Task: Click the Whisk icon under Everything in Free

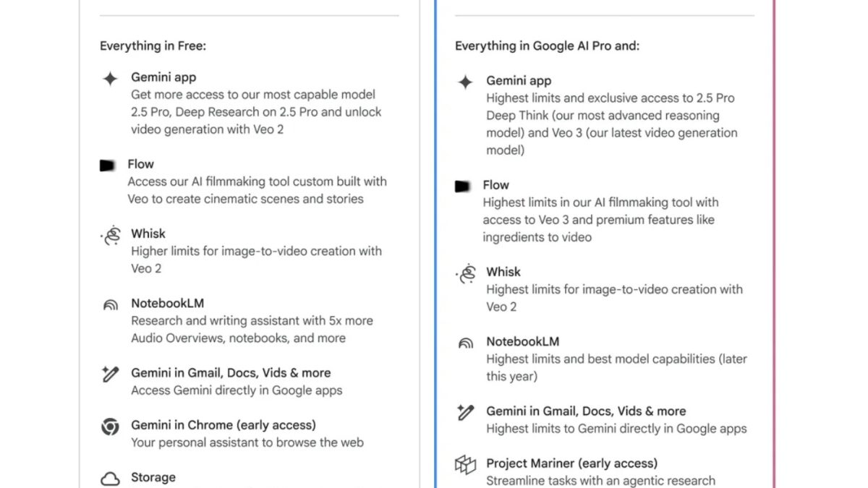Action: click(111, 236)
